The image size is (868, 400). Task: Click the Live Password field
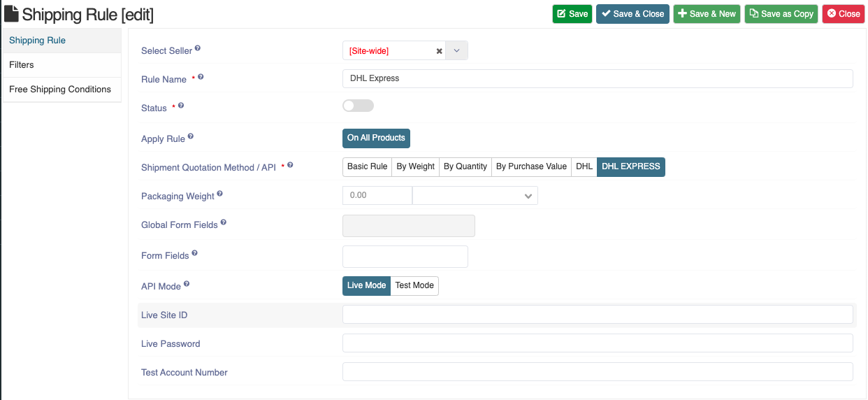[598, 343]
